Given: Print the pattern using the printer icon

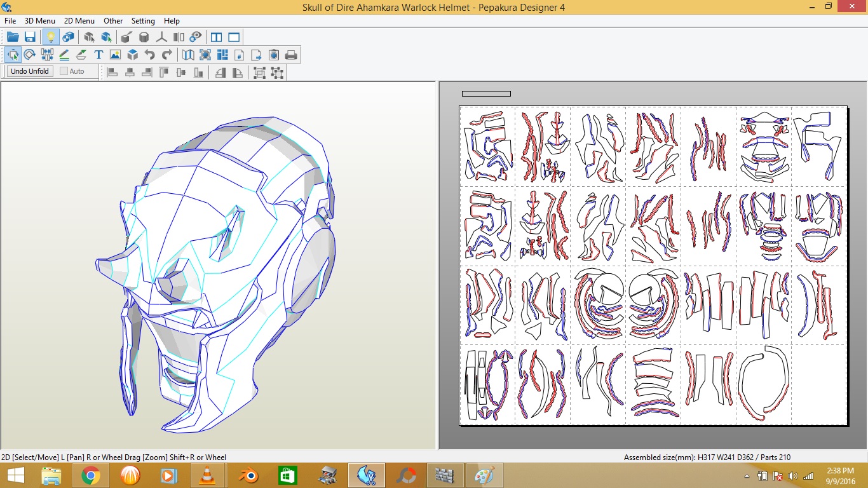Looking at the screenshot, I should pyautogui.click(x=291, y=55).
